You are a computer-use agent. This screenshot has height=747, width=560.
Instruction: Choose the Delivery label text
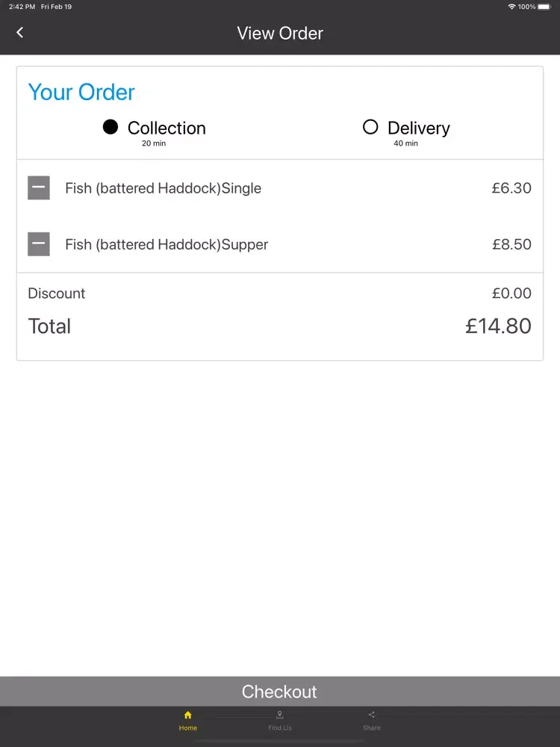coord(419,128)
